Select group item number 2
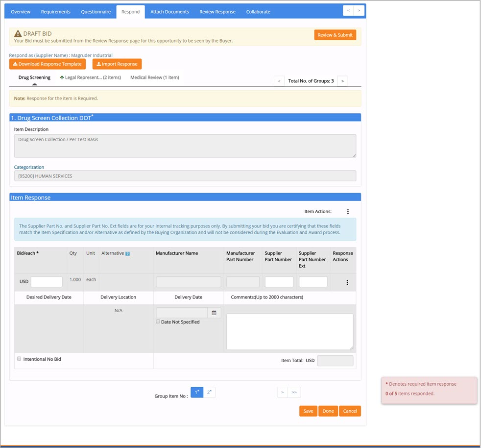This screenshot has width=481, height=448. tap(209, 392)
